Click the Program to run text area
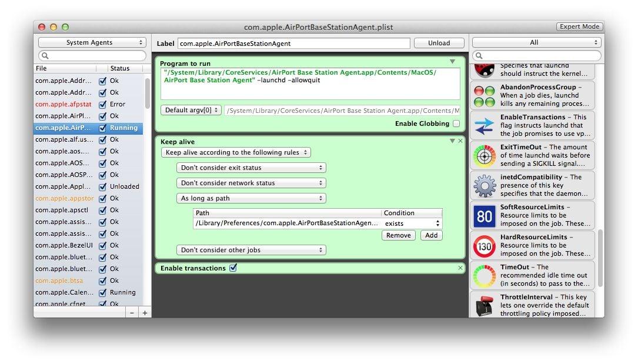Screen dimensions: 638x364 click(x=310, y=84)
